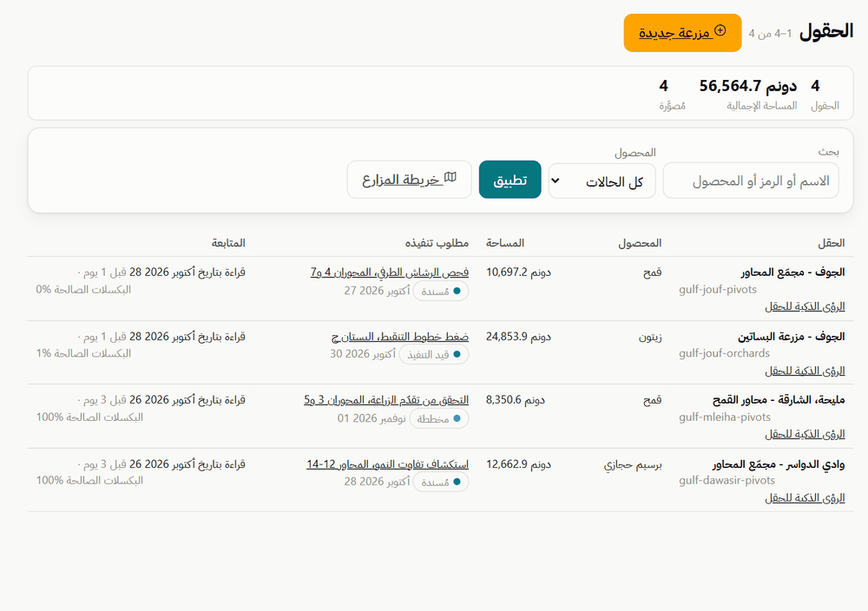The height and width of the screenshot is (611, 868).
Task: Click the code gulf-mleiha-pivots
Action: [x=725, y=417]
